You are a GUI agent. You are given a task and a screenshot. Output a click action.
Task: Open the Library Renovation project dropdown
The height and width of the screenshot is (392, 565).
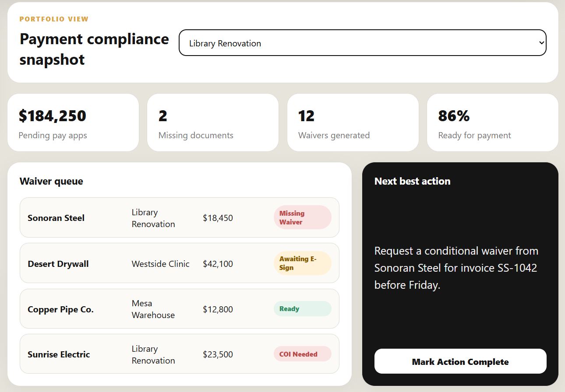(363, 43)
